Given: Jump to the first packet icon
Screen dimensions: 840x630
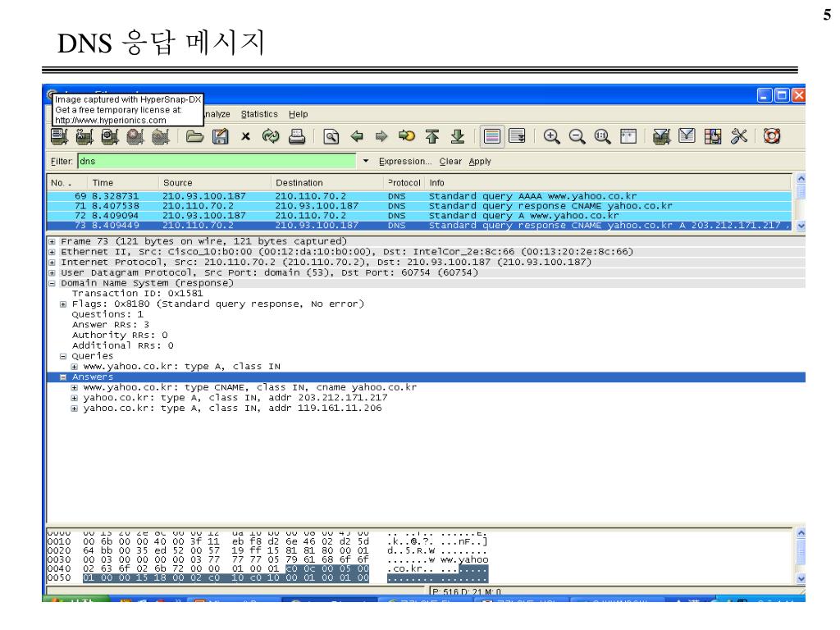Looking at the screenshot, I should tap(431, 137).
